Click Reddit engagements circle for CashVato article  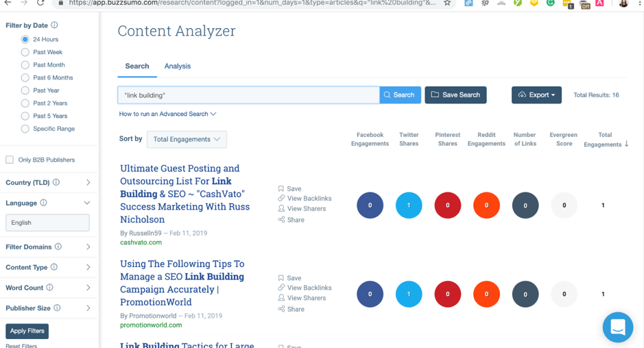tap(486, 206)
